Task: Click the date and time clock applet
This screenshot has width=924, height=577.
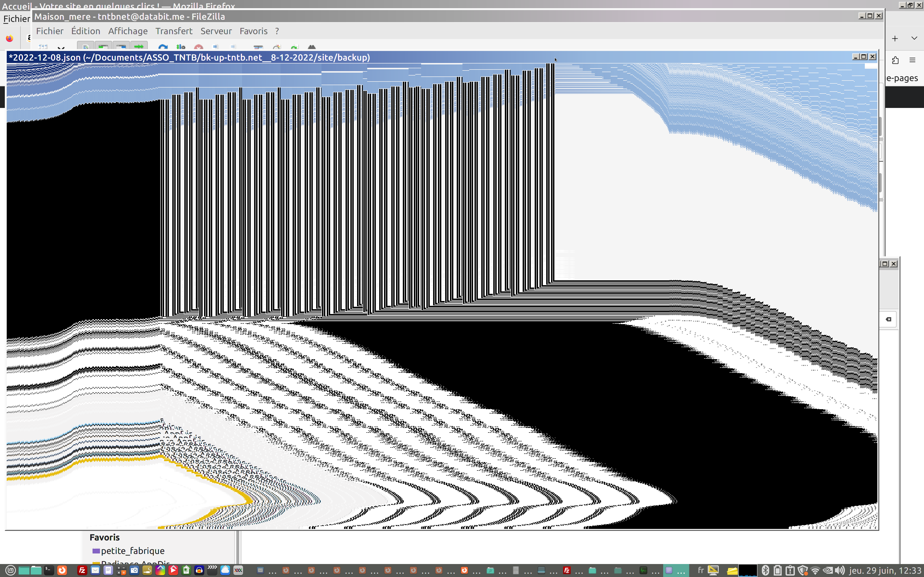Action: (x=885, y=570)
